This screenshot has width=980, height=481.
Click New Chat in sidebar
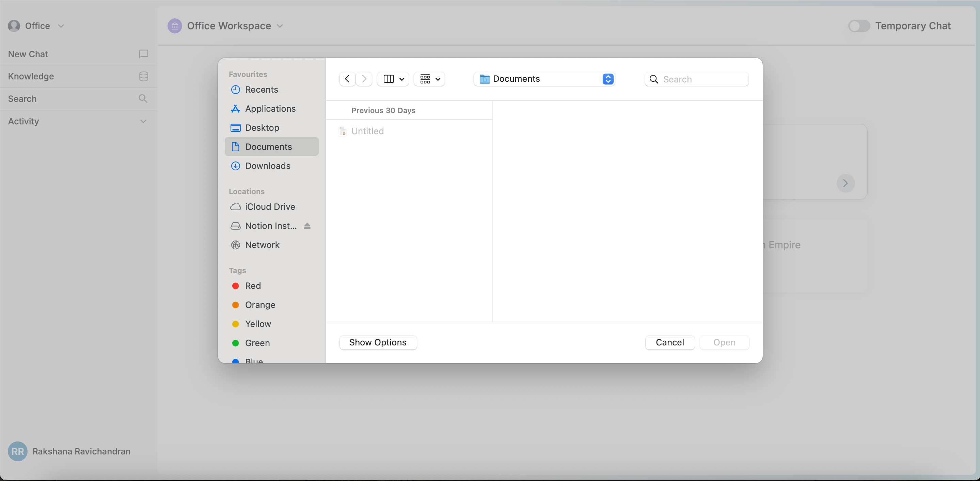[78, 54]
